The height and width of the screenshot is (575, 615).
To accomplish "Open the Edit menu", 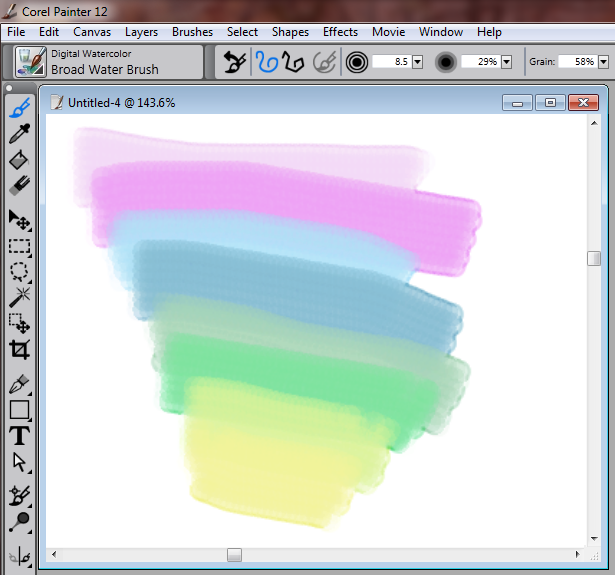I will (x=49, y=32).
